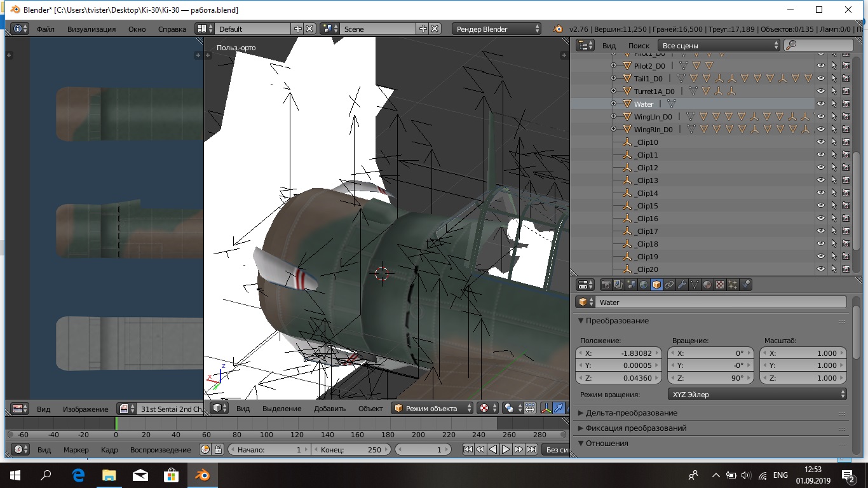Hide the Water object using its eye icon
Image resolution: width=868 pixels, height=488 pixels.
[x=821, y=104]
